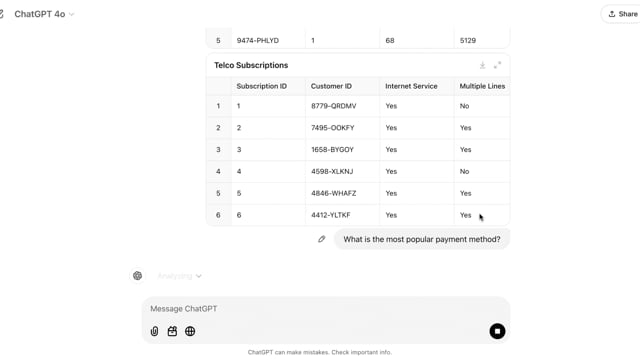
Task: Open the new chat icon at top left
Action: [1, 14]
